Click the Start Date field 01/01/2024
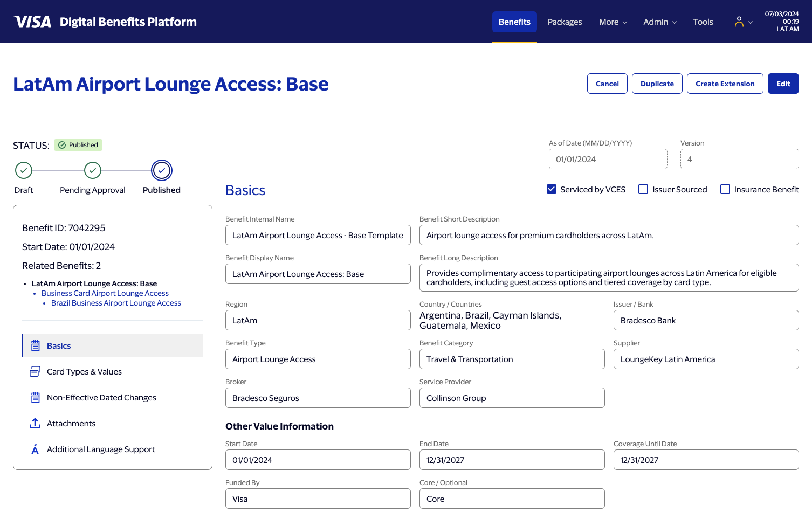Image resolution: width=812 pixels, height=512 pixels. 318,460
